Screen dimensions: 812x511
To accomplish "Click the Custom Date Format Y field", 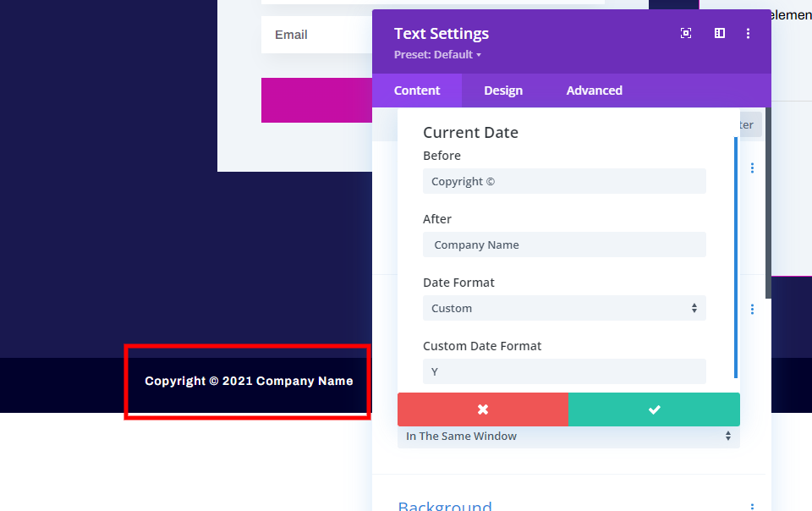I will tap(564, 371).
